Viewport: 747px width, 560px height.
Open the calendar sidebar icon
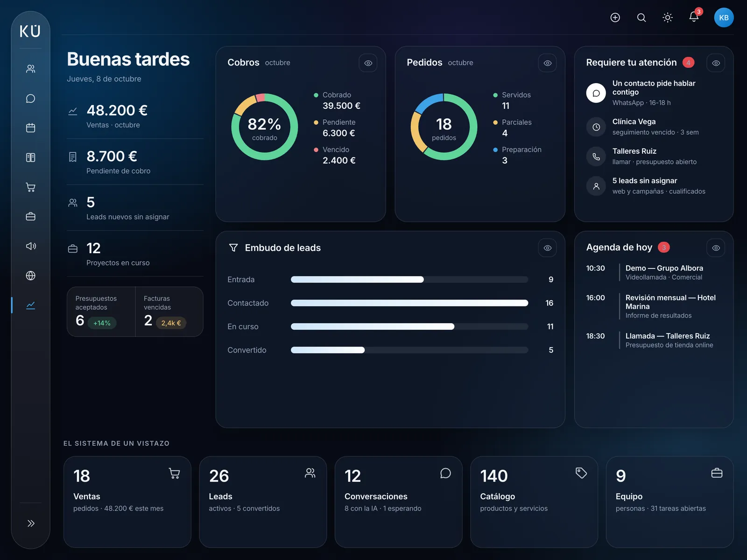(30, 128)
